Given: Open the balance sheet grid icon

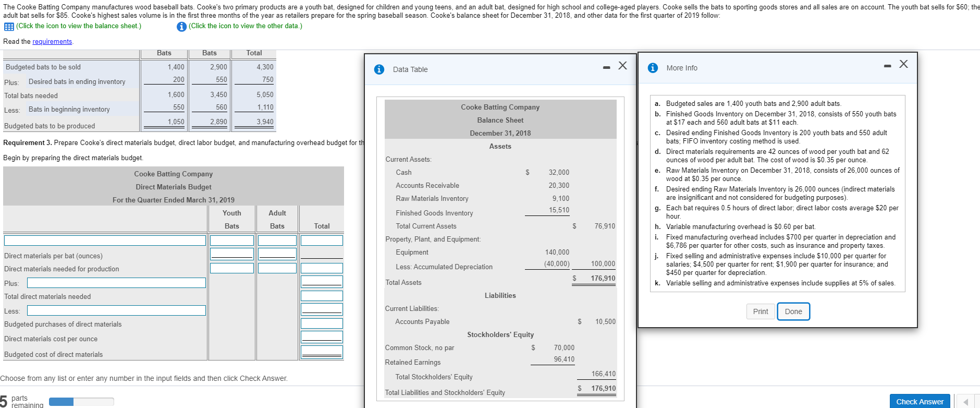Looking at the screenshot, I should point(9,27).
